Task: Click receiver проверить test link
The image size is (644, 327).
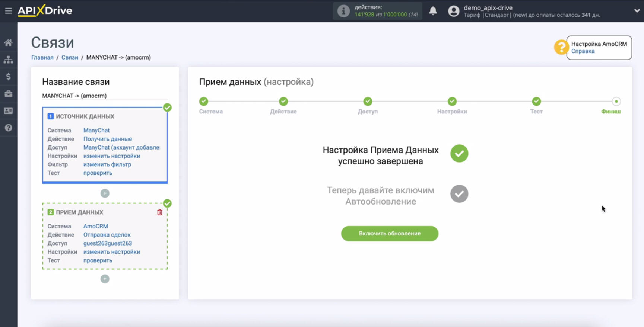Action: click(98, 261)
